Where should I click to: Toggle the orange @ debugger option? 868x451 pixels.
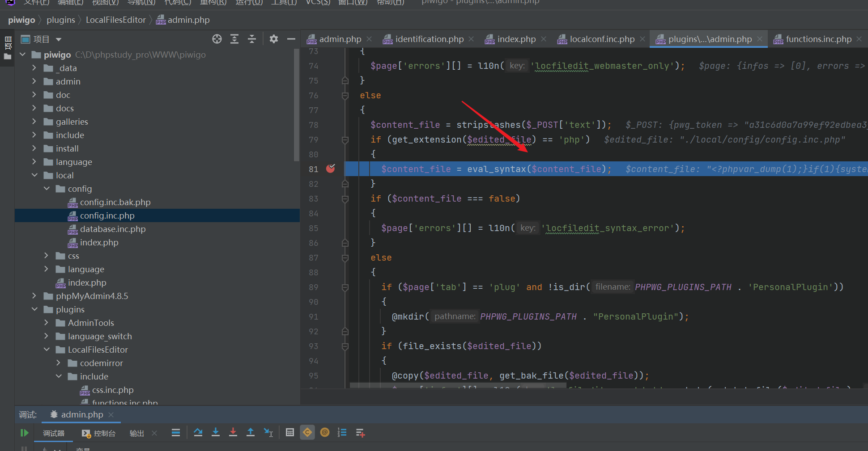[325, 432]
